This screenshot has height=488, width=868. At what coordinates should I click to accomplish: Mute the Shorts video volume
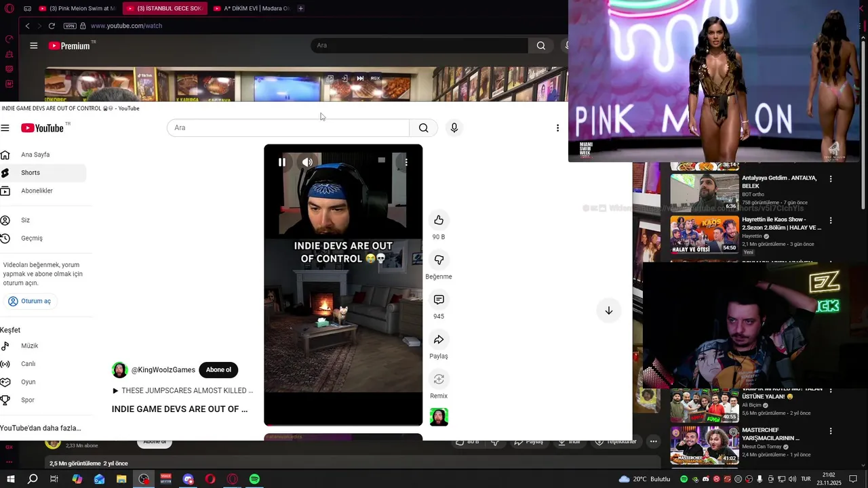[307, 162]
